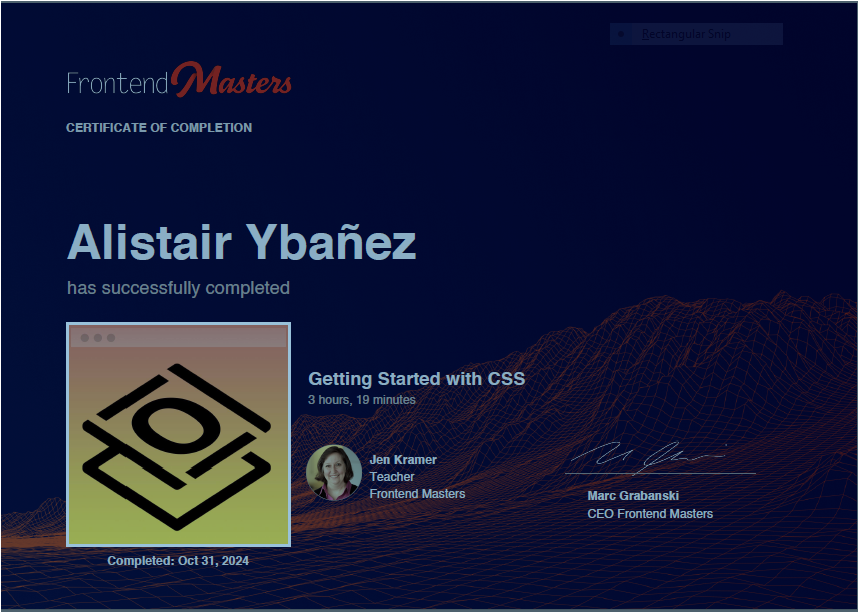
Task: Click the Frontend Masters logo
Action: 179,80
